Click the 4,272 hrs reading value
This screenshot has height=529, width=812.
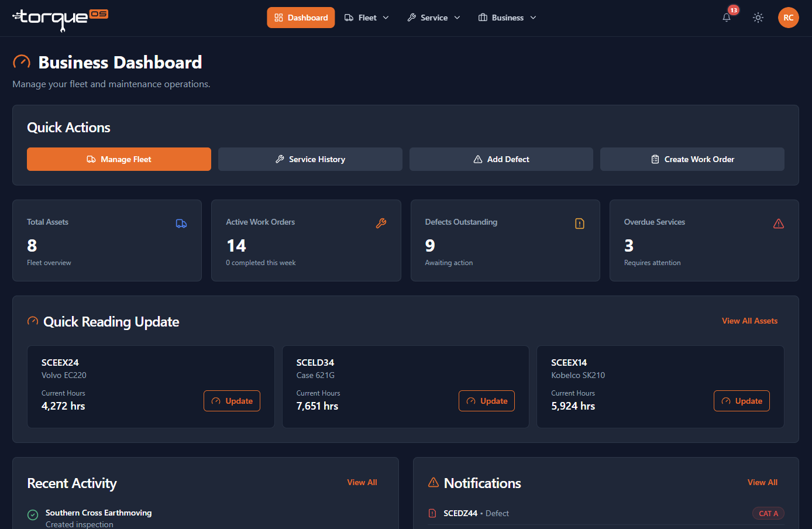pyautogui.click(x=63, y=406)
